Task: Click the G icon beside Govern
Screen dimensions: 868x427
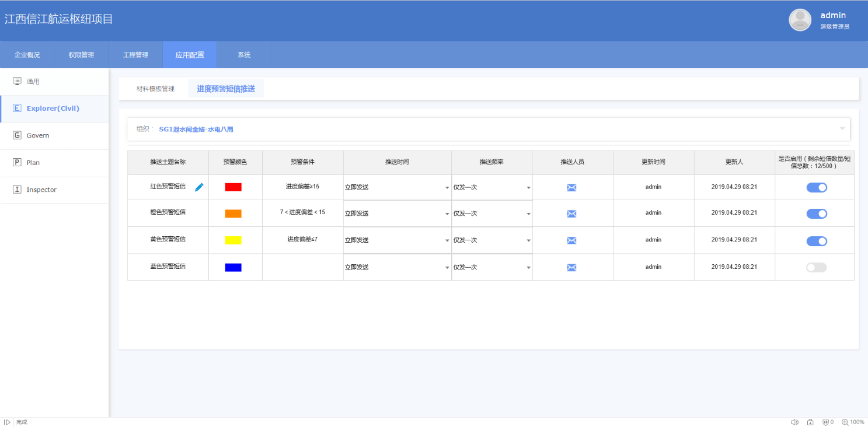Action: (x=17, y=135)
